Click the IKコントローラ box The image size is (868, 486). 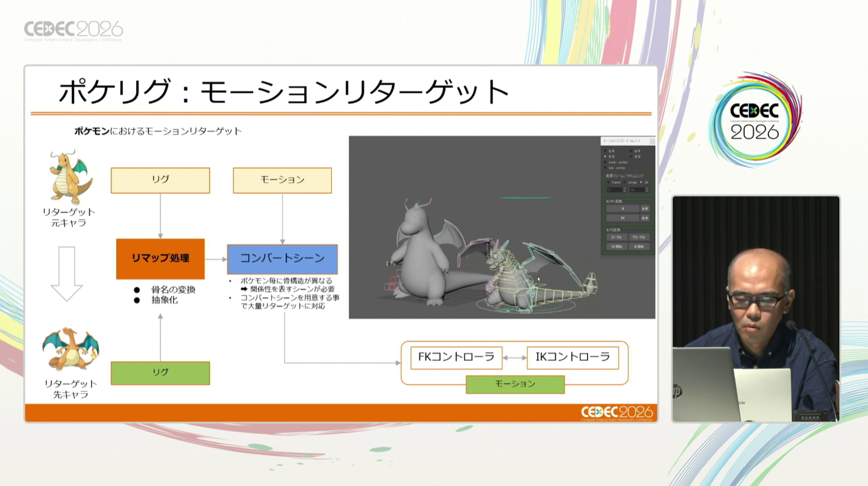tap(573, 358)
